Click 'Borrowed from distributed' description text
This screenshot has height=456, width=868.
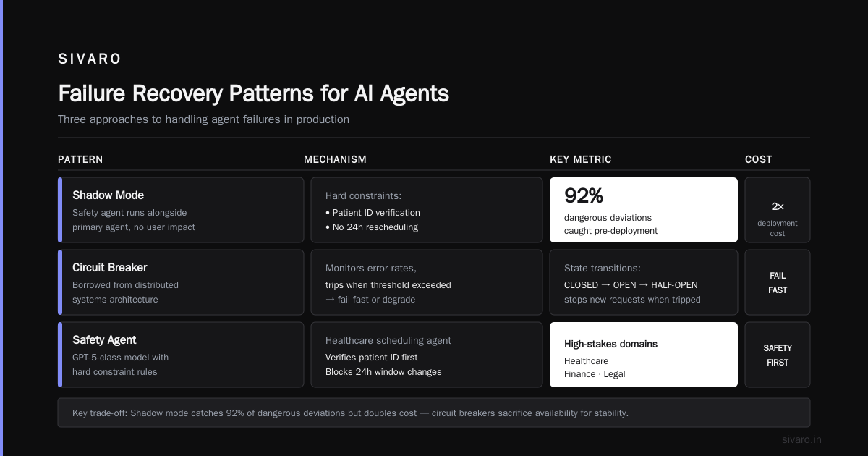click(125, 285)
